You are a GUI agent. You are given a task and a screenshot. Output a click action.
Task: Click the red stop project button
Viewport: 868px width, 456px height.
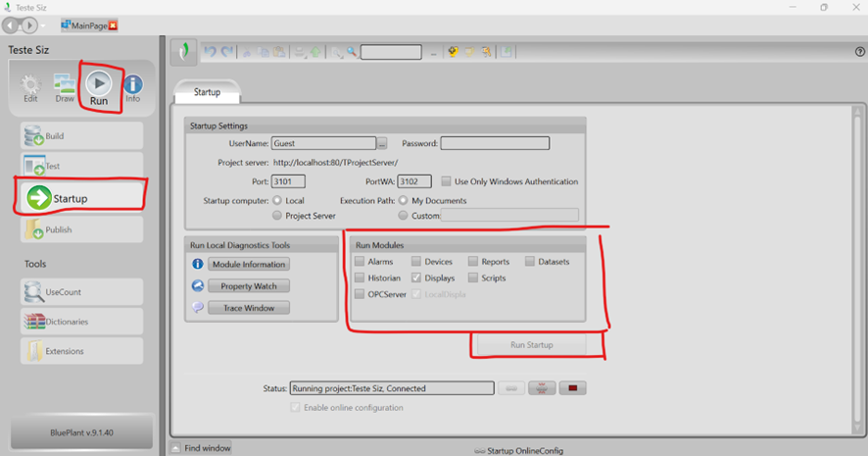[x=573, y=388]
